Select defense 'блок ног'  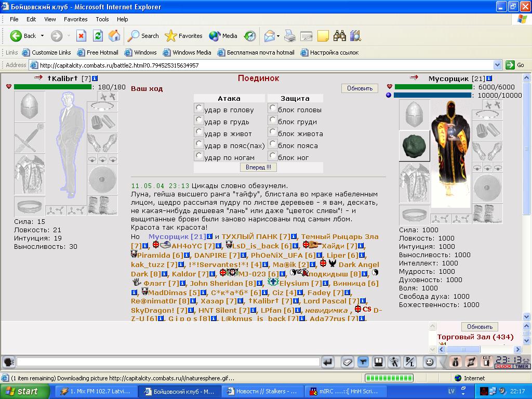[x=273, y=156]
